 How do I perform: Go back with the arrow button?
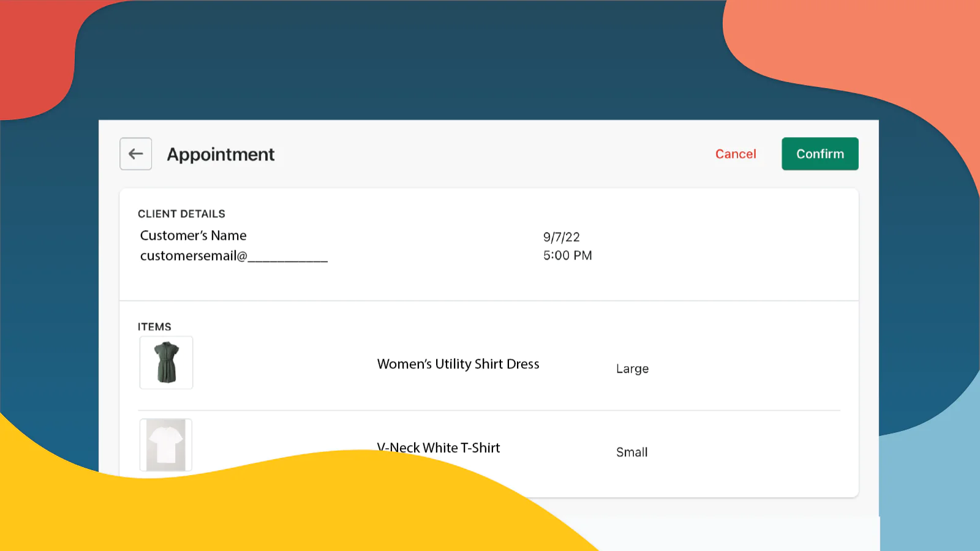pyautogui.click(x=135, y=154)
